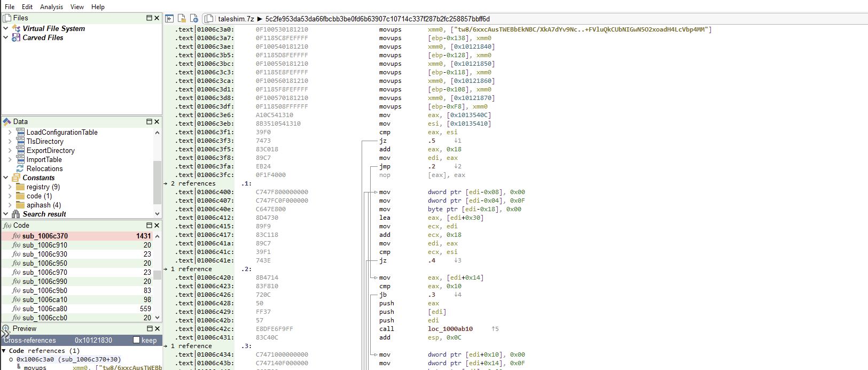Click the go-back navigation icon
The image size is (868, 370).
click(169, 19)
